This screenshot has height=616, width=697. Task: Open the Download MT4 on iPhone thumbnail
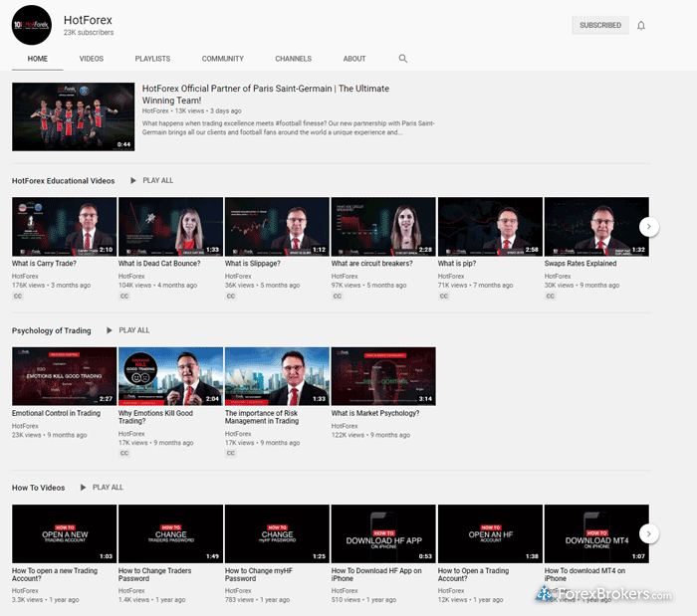coord(596,533)
